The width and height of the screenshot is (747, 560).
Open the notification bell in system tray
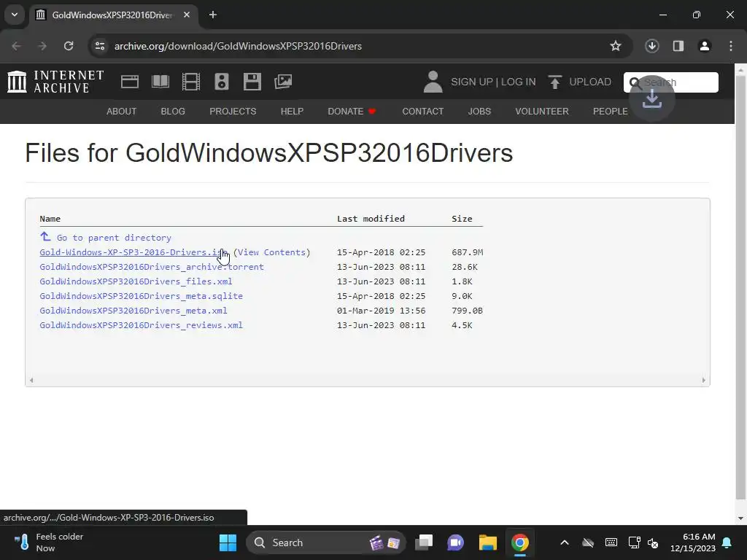tap(727, 542)
